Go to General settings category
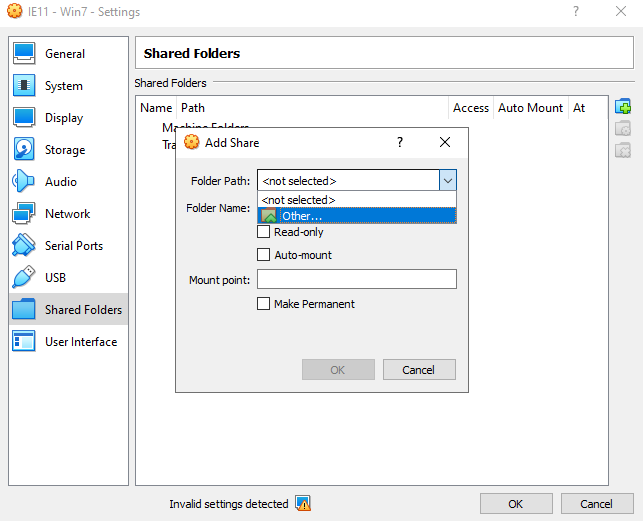Viewport: 643px width, 521px height. tap(68, 54)
